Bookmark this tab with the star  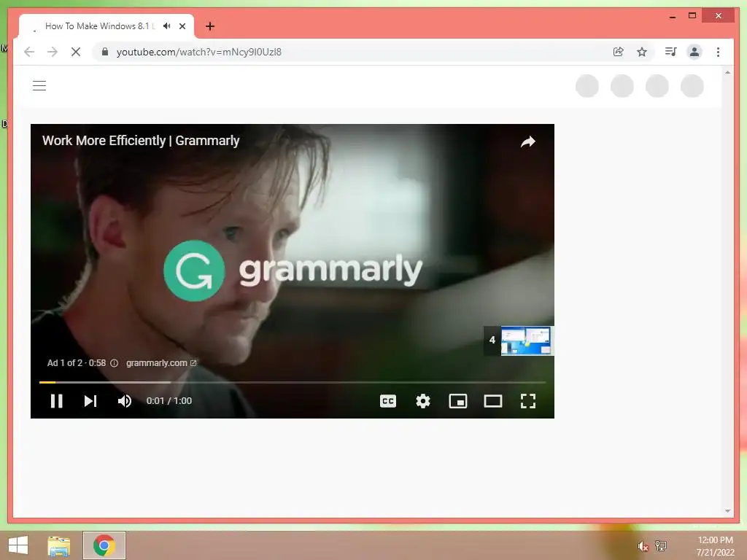coord(642,52)
